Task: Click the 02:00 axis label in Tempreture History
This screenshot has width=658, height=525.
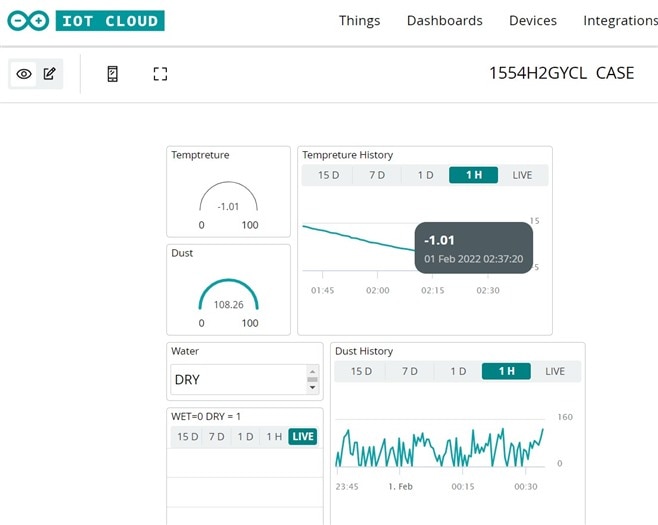Action: (378, 290)
